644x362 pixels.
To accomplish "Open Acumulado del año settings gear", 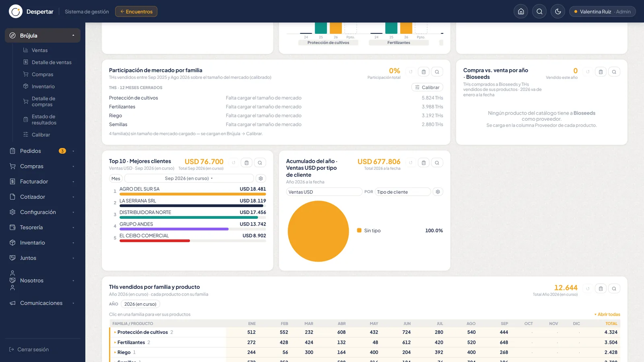I will click(438, 192).
